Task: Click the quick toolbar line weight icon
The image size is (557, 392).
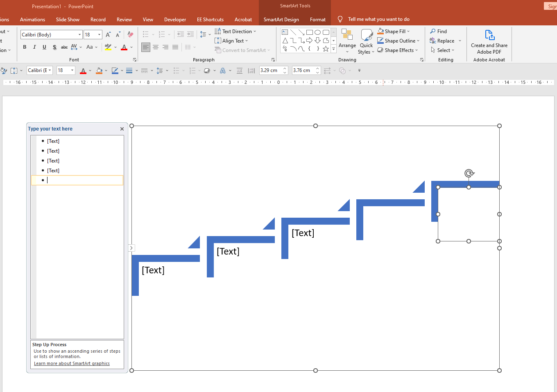Action: coord(129,71)
